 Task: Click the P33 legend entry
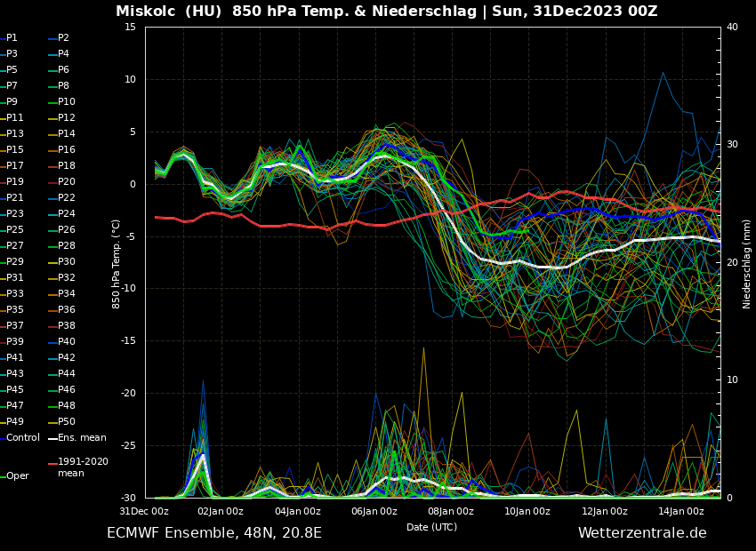pyautogui.click(x=15, y=294)
